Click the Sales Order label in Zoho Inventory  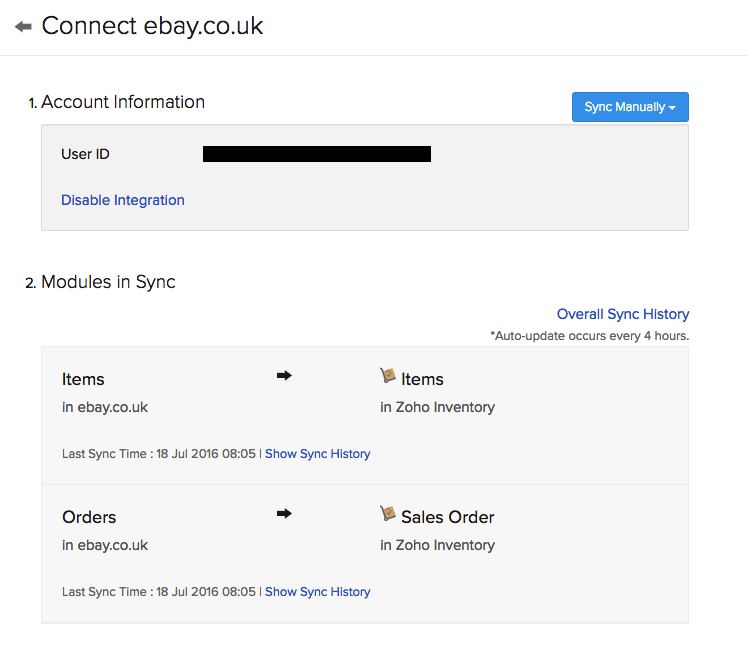[447, 517]
